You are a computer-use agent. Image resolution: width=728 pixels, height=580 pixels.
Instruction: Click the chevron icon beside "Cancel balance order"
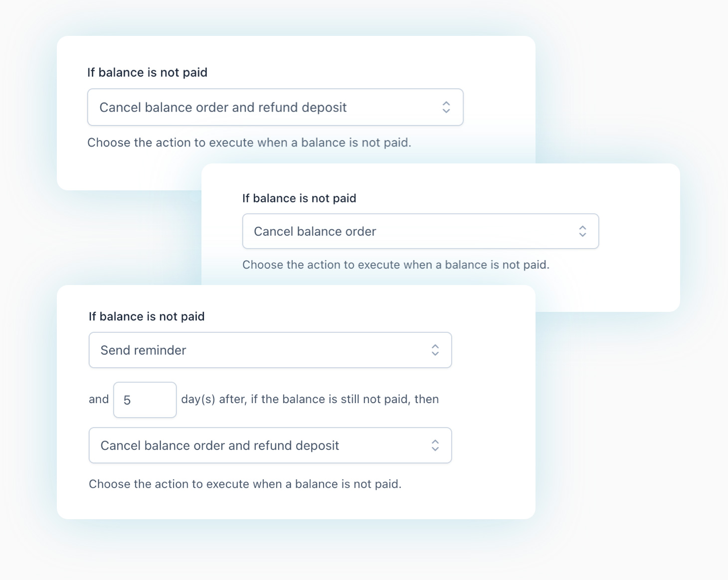click(x=582, y=231)
